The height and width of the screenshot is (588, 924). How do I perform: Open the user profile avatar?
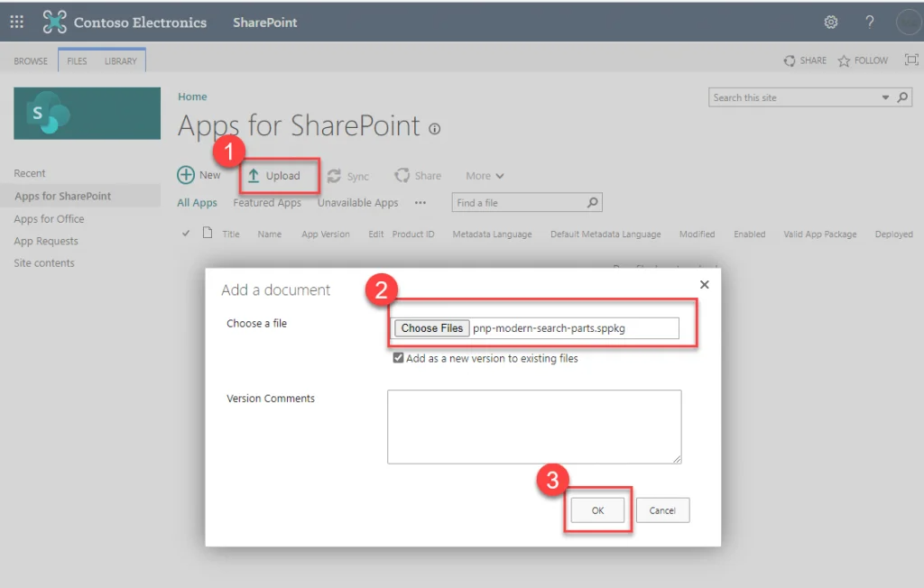(x=910, y=23)
